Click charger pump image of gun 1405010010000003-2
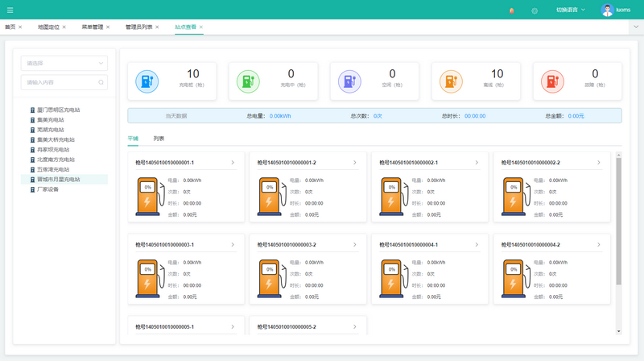 coord(271,279)
